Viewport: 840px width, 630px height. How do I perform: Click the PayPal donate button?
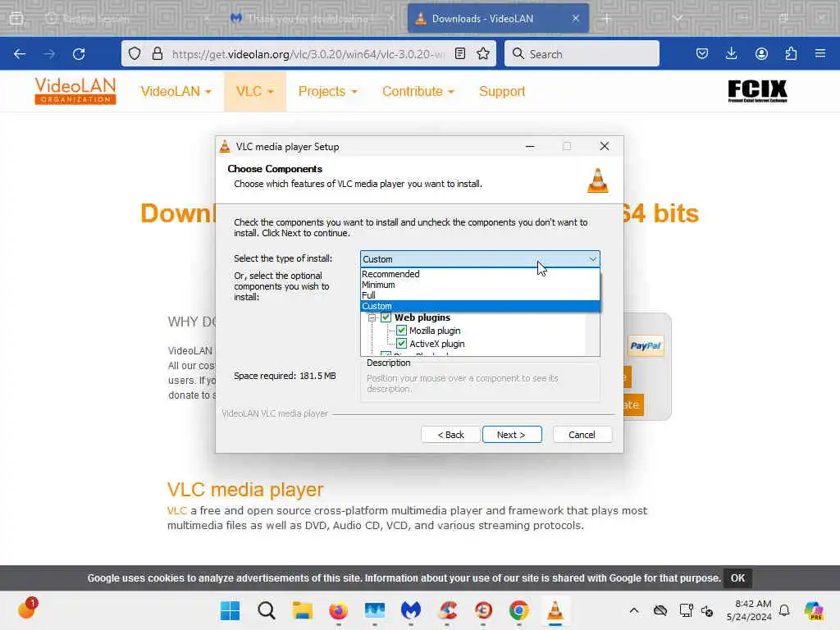point(645,345)
